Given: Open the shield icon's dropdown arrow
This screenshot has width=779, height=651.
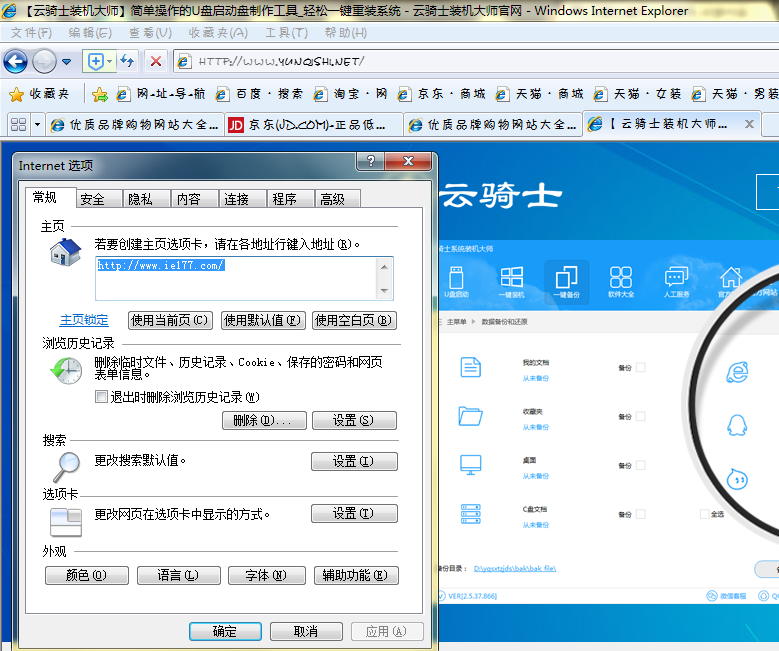Looking at the screenshot, I should point(110,62).
